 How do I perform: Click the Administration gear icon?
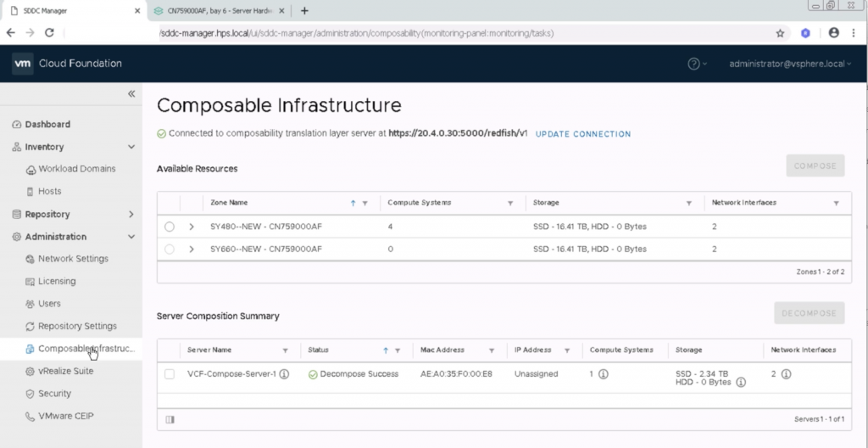click(17, 237)
